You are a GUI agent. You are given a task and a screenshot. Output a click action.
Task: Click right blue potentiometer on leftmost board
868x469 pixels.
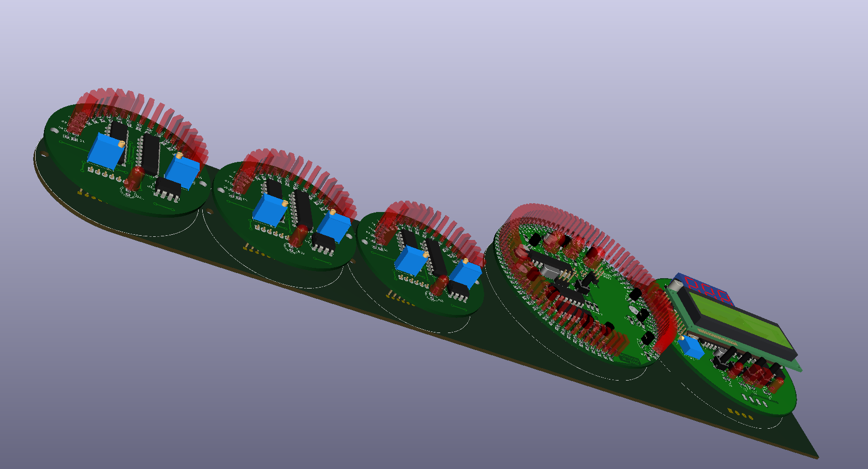click(183, 171)
